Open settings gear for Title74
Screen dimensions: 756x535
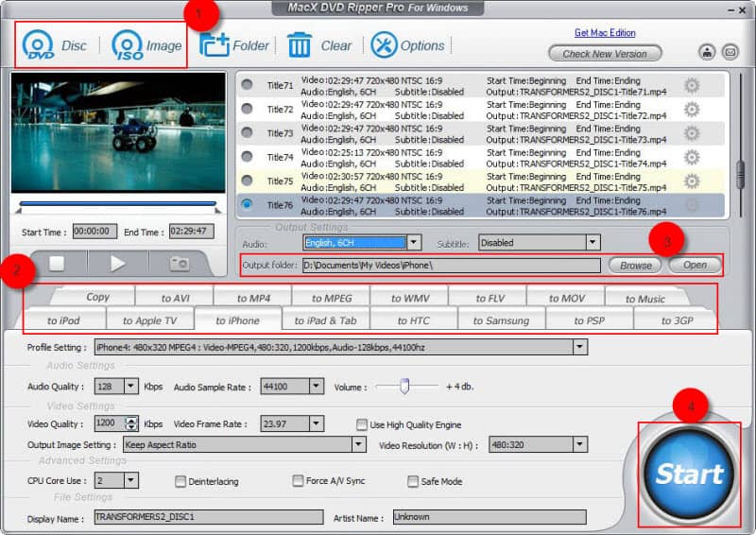pos(692,157)
